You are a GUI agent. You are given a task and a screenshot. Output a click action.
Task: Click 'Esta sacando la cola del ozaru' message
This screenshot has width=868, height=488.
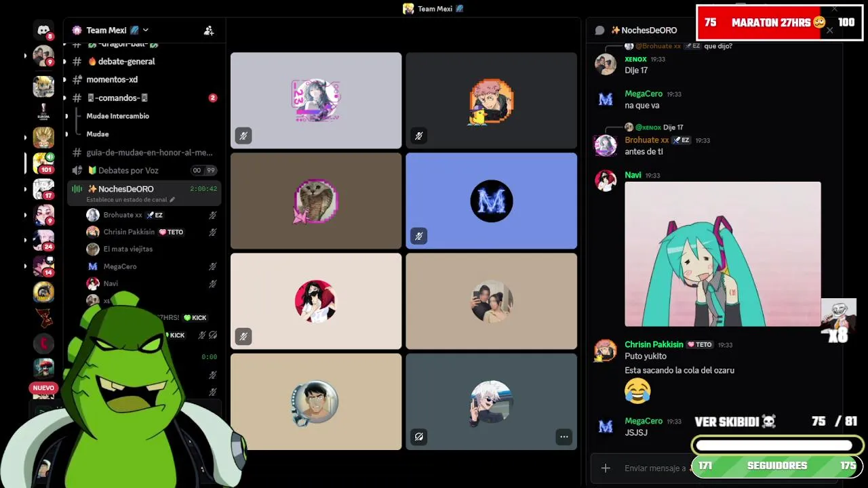tap(679, 370)
